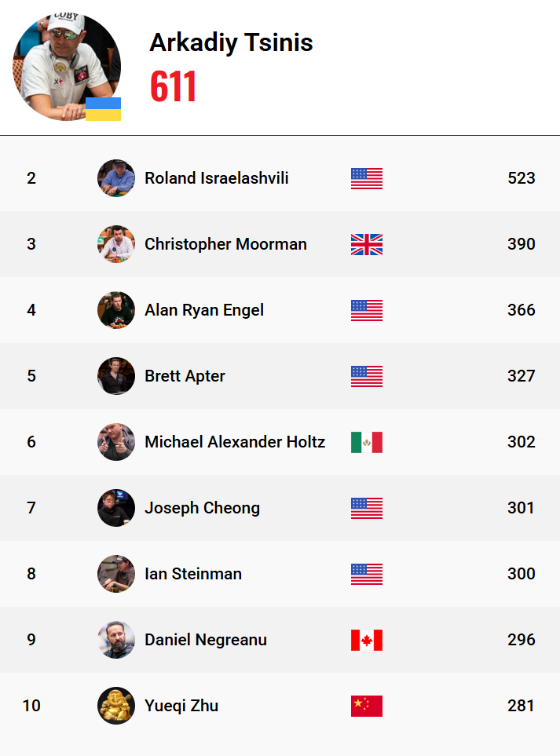Click Joseph Cheong's avatar image
Viewport: 560px width, 756px height.
(116, 508)
